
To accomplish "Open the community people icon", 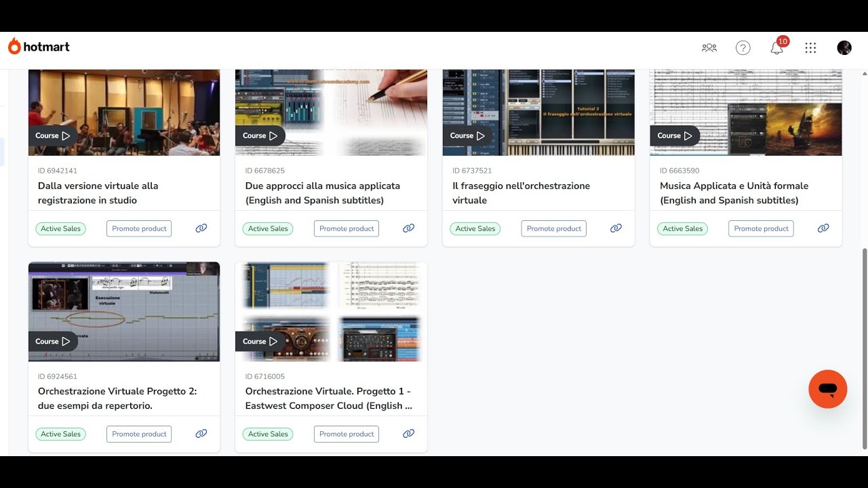I will tap(709, 47).
